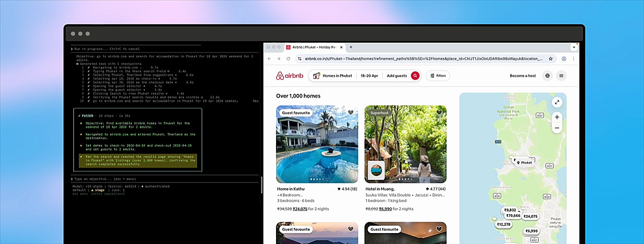
Task: Click the 4.77 (44) rating text
Action: tap(435, 189)
